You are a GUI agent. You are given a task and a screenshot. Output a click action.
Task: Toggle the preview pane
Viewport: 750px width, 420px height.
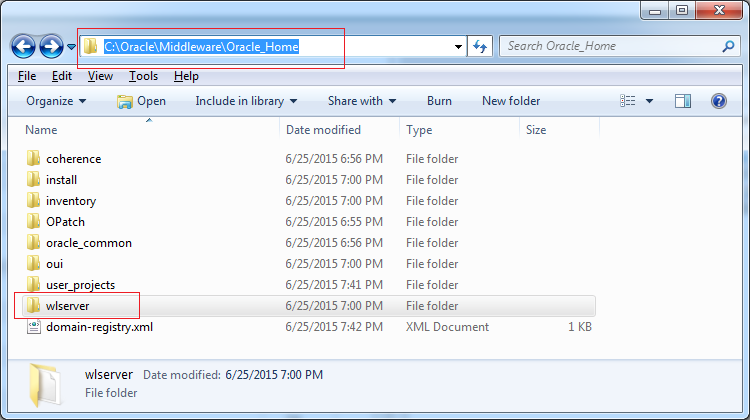683,101
